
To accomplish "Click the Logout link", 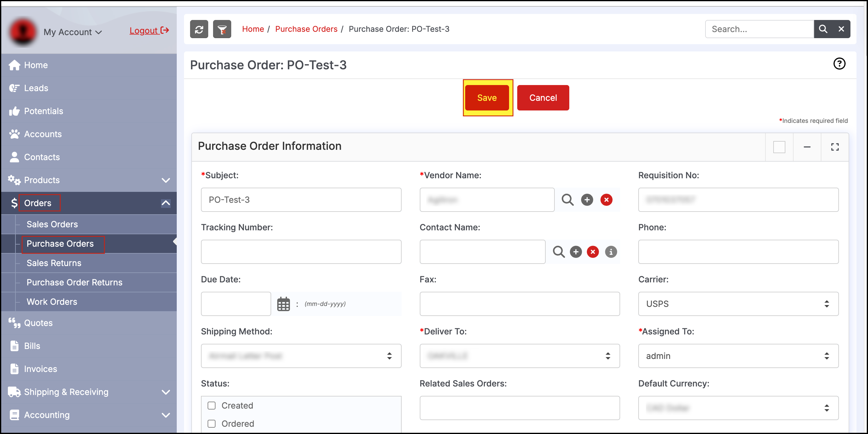I will (x=149, y=31).
